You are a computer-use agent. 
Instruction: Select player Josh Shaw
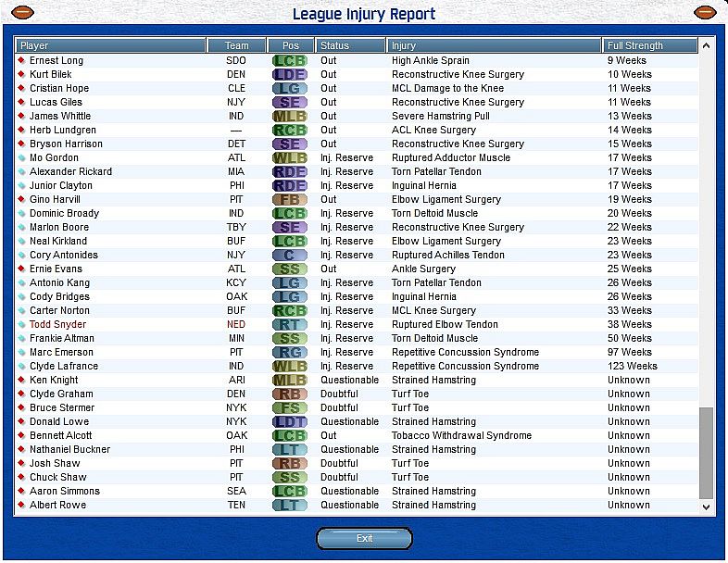(x=55, y=463)
